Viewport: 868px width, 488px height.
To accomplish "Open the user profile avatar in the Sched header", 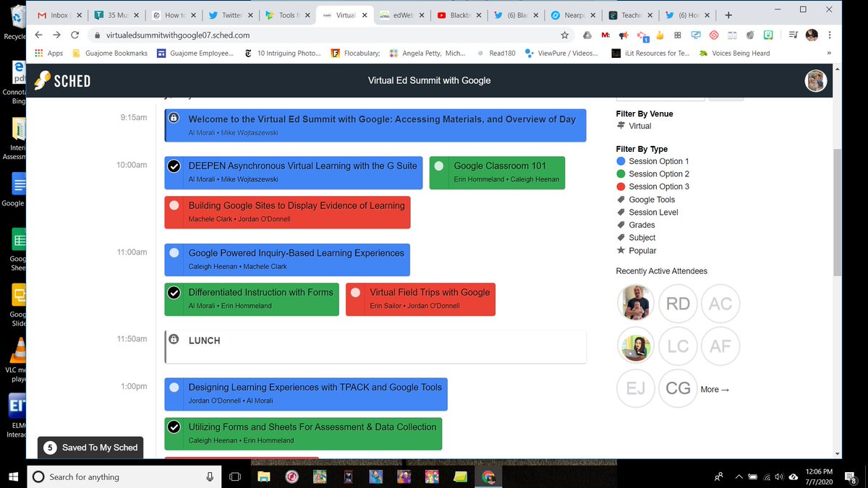I will coord(816,80).
